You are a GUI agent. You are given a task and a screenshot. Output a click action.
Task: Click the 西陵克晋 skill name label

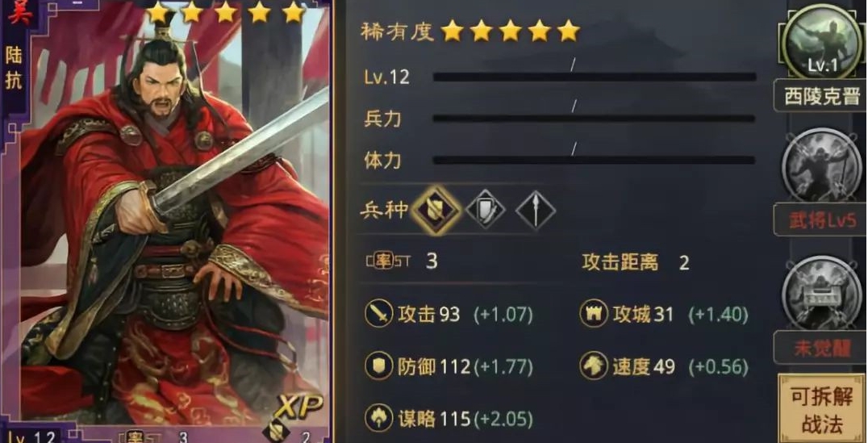(x=821, y=96)
